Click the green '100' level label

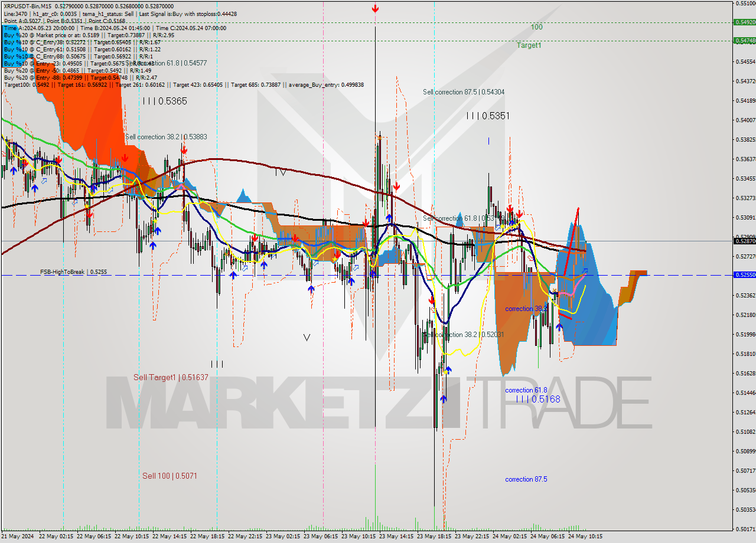(536, 27)
